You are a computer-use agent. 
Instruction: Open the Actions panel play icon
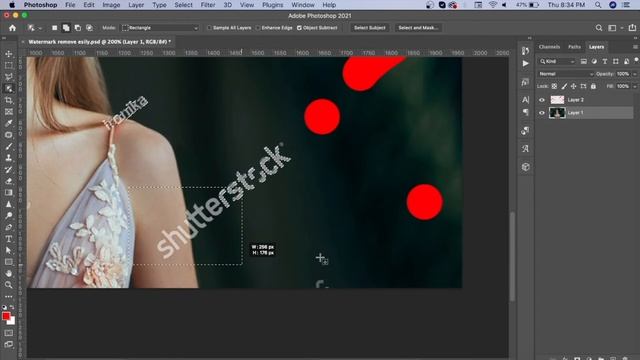click(x=525, y=64)
